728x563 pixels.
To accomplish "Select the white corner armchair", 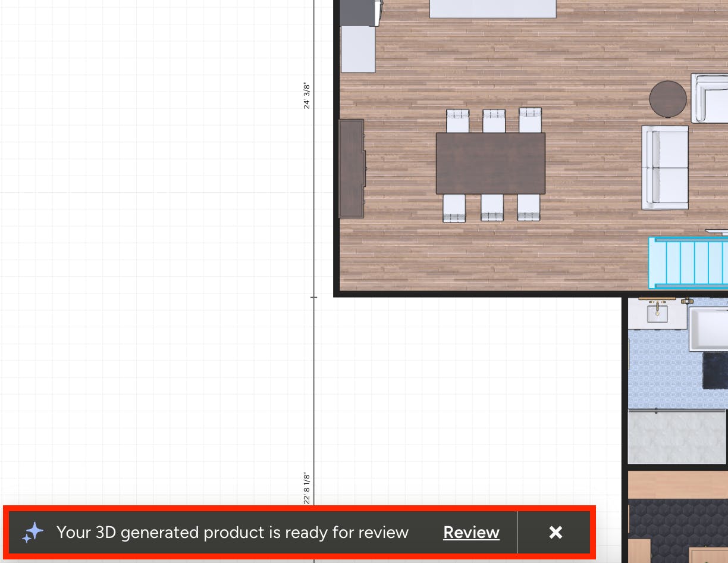I will 709,98.
